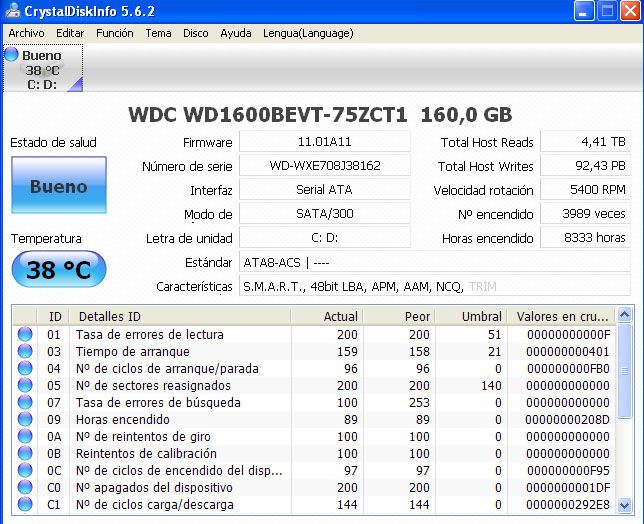Viewport: 644px width, 524px height.
Task: Click the transfer mode field SATA/300
Action: pos(324,214)
